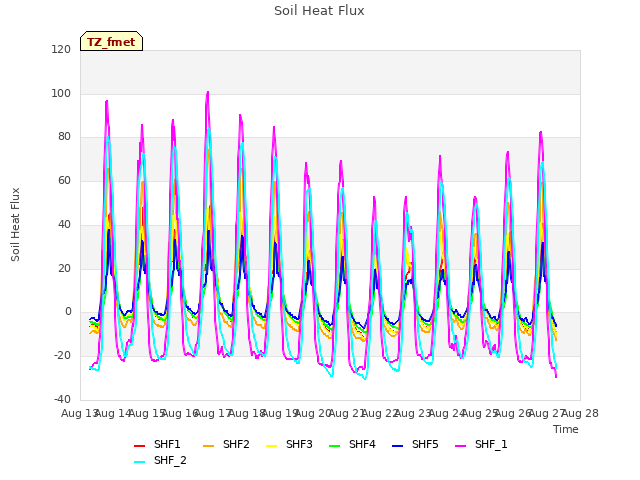Click the 80 y-axis tick label
The image size is (640, 480).
point(64,137)
